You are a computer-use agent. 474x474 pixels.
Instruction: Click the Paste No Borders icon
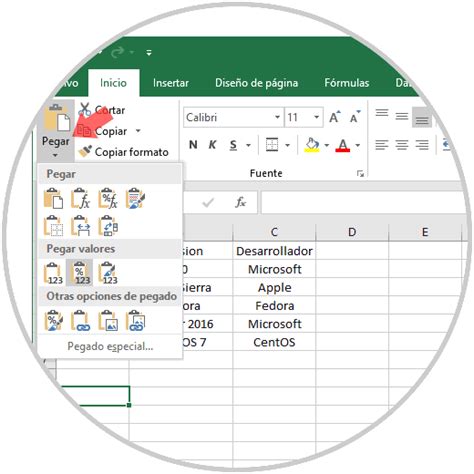[x=53, y=226]
